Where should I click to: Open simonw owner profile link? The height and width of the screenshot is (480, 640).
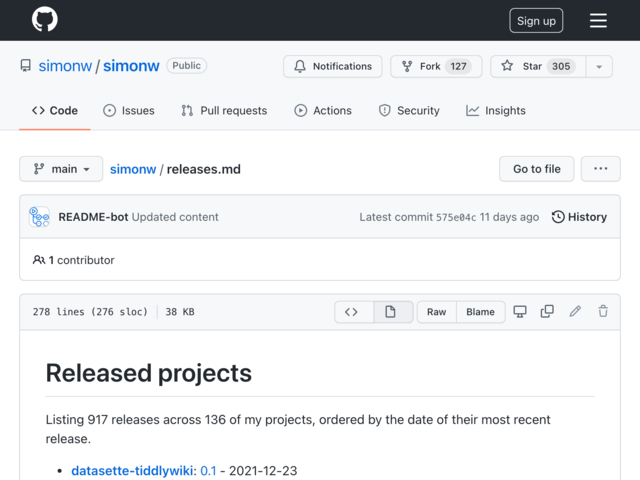(x=65, y=66)
